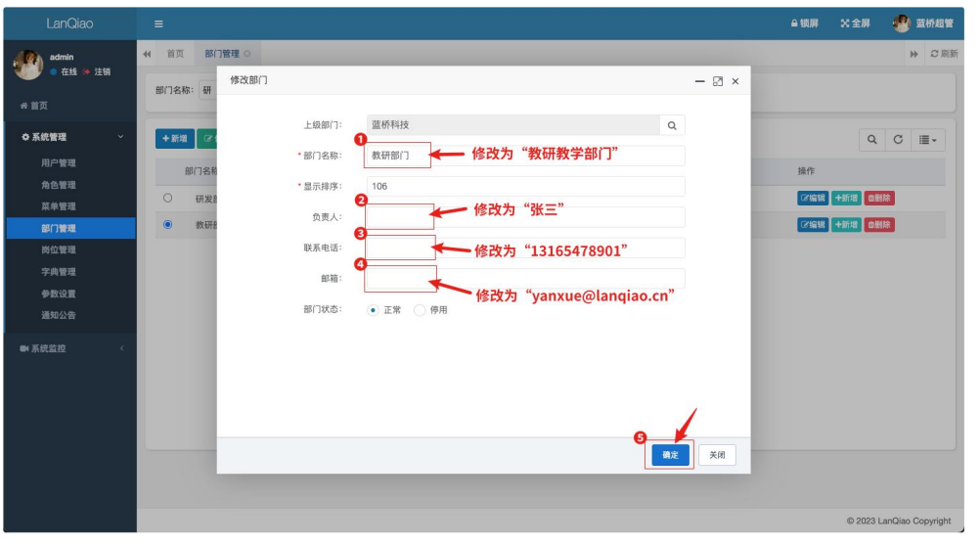Image resolution: width=980 pixels, height=545 pixels.
Task: Click the 联系电话 input field
Action: click(525, 248)
